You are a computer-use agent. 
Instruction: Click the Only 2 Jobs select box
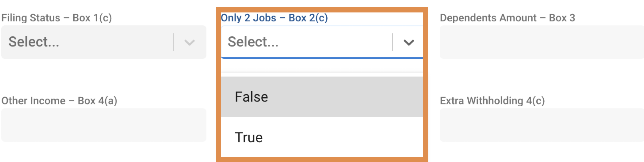(x=307, y=42)
